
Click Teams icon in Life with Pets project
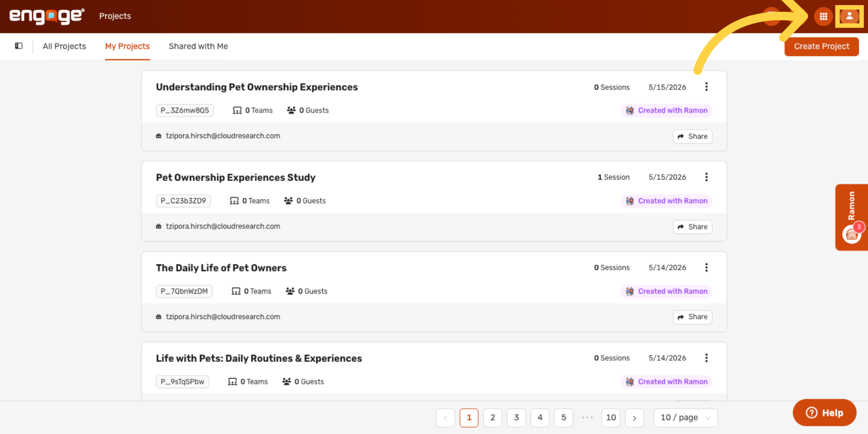pos(232,382)
